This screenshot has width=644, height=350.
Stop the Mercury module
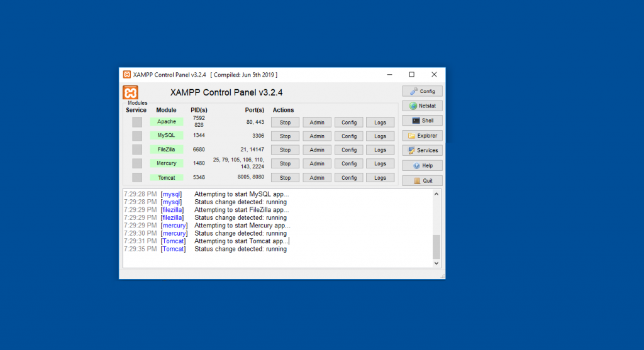tap(285, 163)
